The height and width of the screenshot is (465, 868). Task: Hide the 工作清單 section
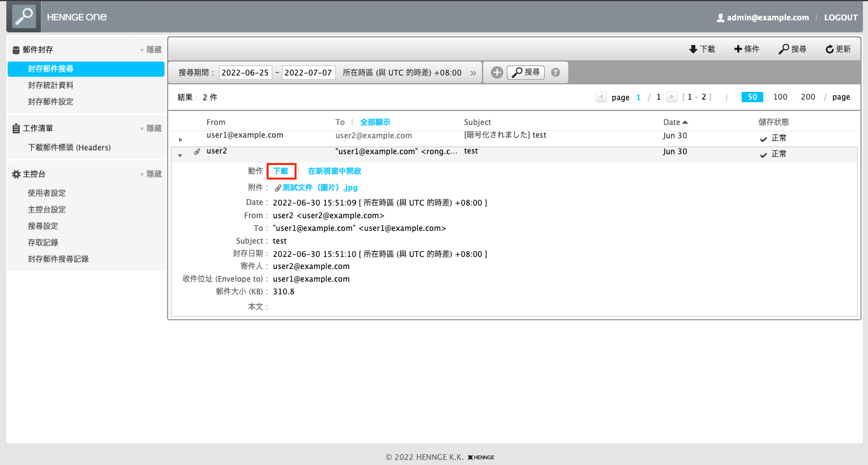click(150, 128)
